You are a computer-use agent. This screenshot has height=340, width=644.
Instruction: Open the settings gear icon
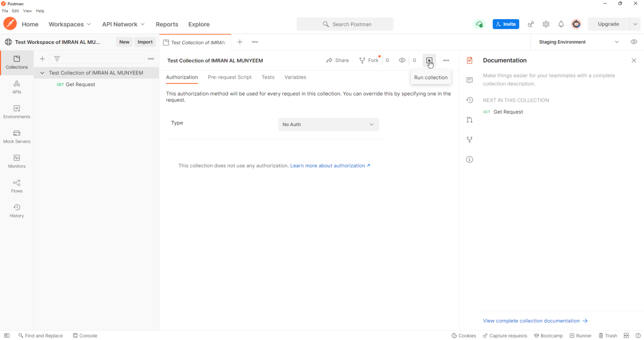[x=546, y=24]
